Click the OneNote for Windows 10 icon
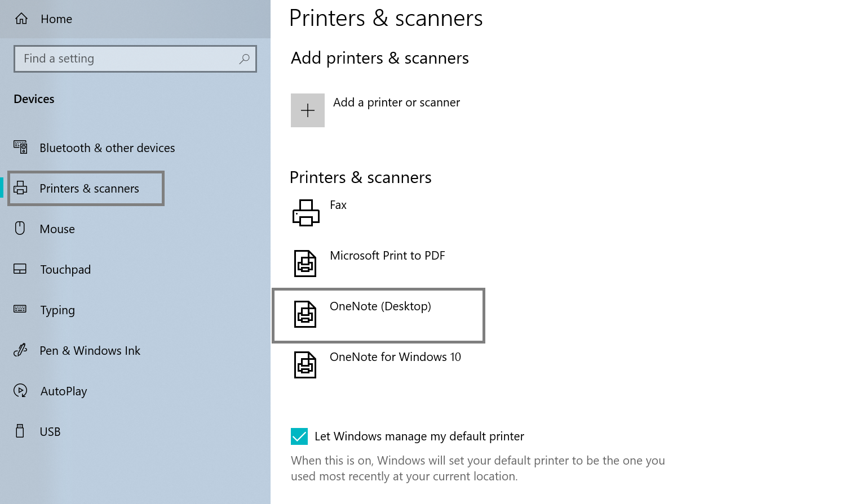The height and width of the screenshot is (504, 841). [305, 365]
